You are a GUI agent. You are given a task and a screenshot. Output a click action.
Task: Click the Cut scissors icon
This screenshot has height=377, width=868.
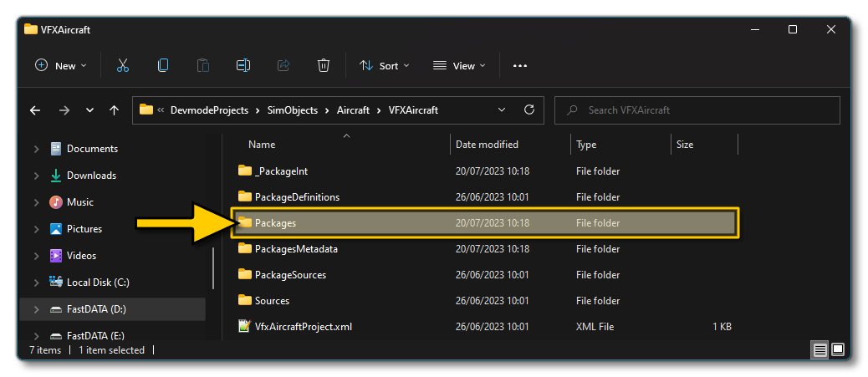(123, 65)
